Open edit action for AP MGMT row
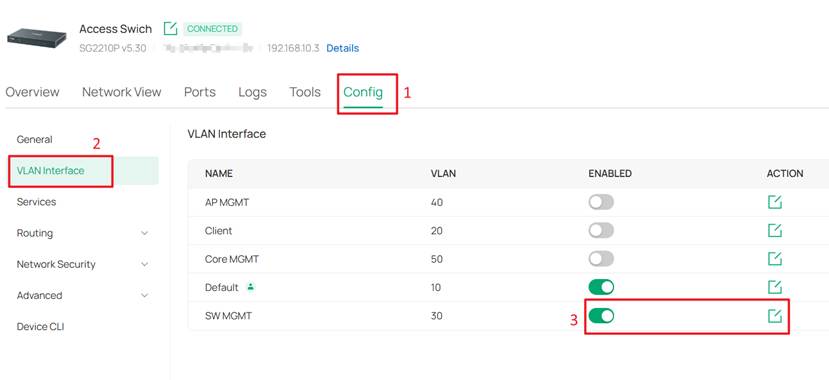 [x=775, y=202]
